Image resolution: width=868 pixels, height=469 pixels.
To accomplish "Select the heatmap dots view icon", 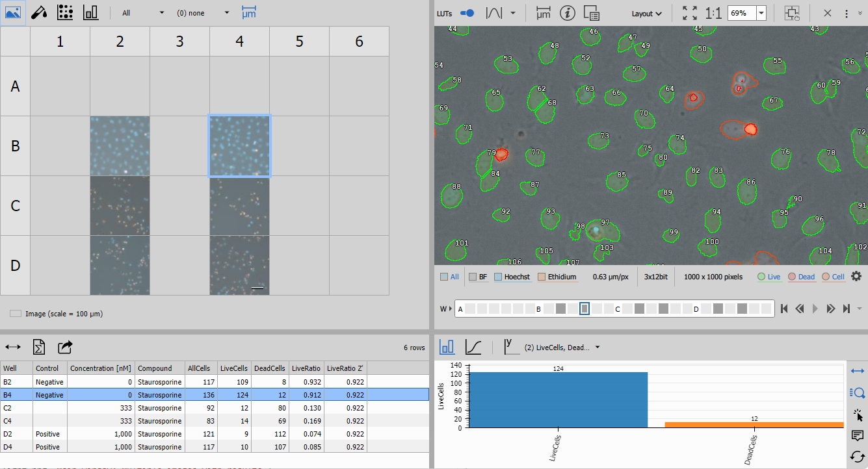I will (64, 12).
